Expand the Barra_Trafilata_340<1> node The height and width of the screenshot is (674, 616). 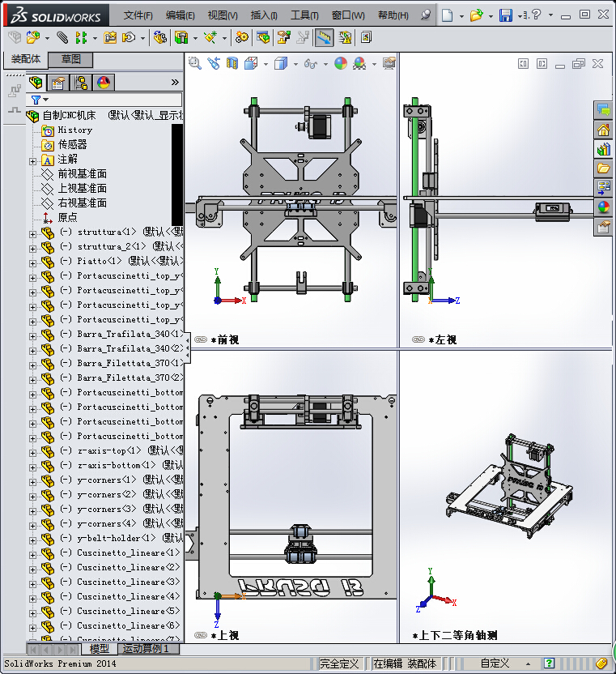32,336
